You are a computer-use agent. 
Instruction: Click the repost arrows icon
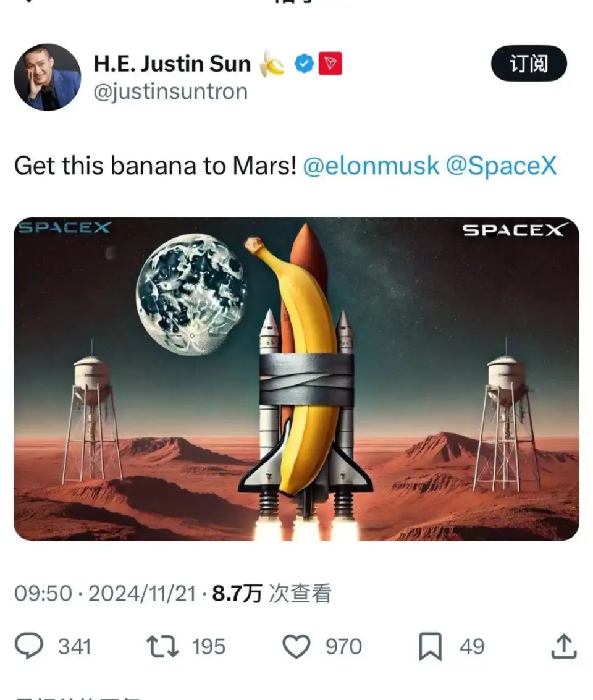tap(162, 646)
